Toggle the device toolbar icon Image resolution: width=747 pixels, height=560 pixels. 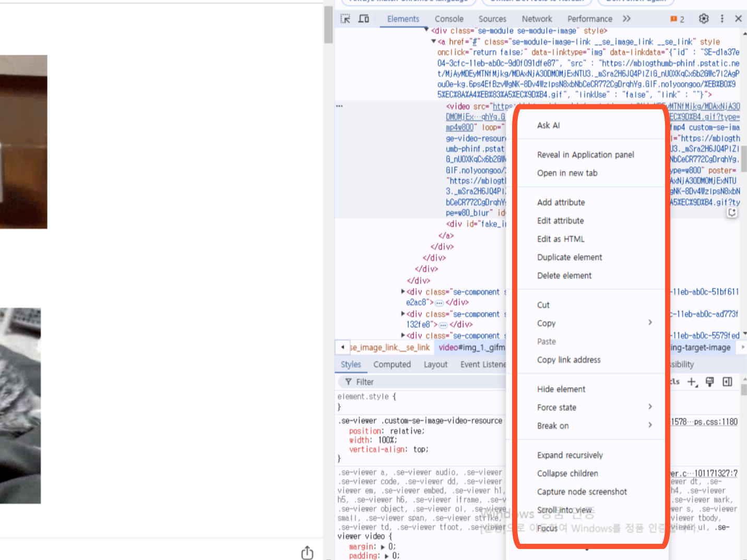[x=364, y=19]
